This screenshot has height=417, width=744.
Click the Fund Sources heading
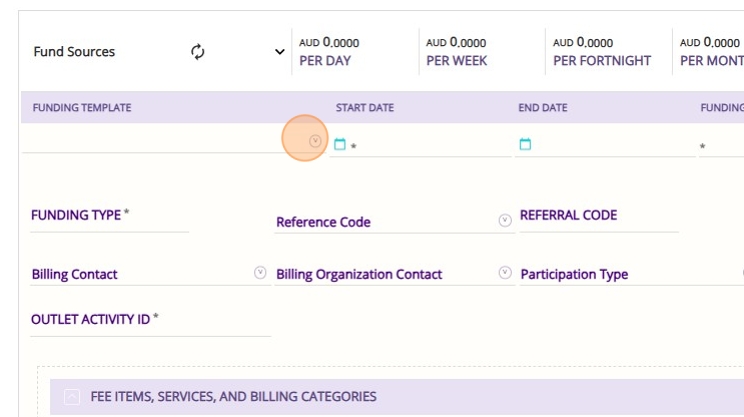pos(74,52)
